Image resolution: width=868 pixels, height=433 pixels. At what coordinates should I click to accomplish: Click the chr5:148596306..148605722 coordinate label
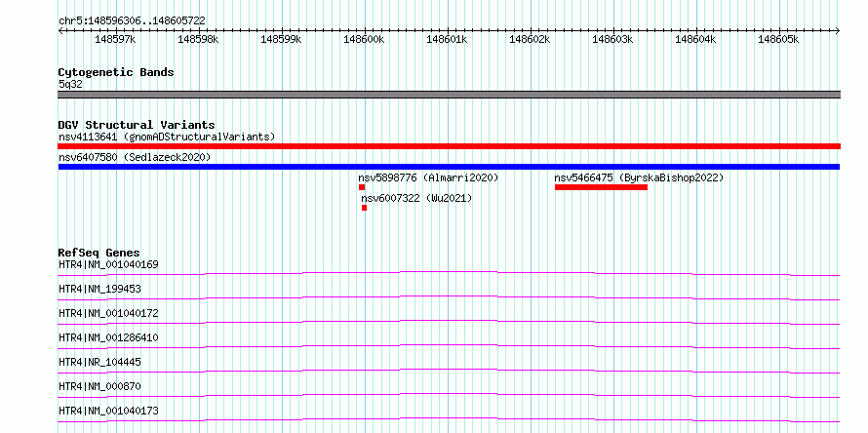pyautogui.click(x=132, y=20)
